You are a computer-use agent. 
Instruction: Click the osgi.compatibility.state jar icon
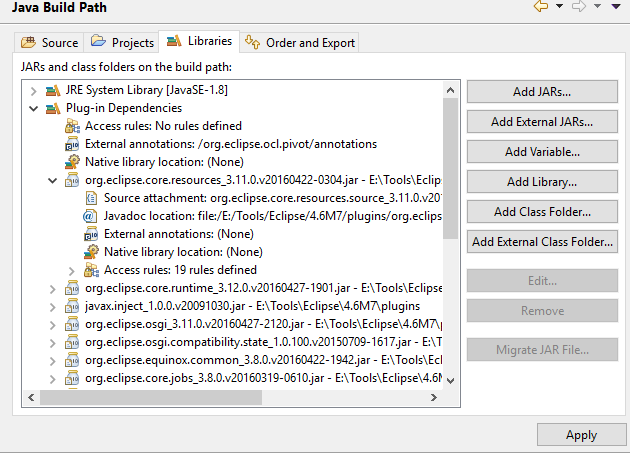coord(72,342)
